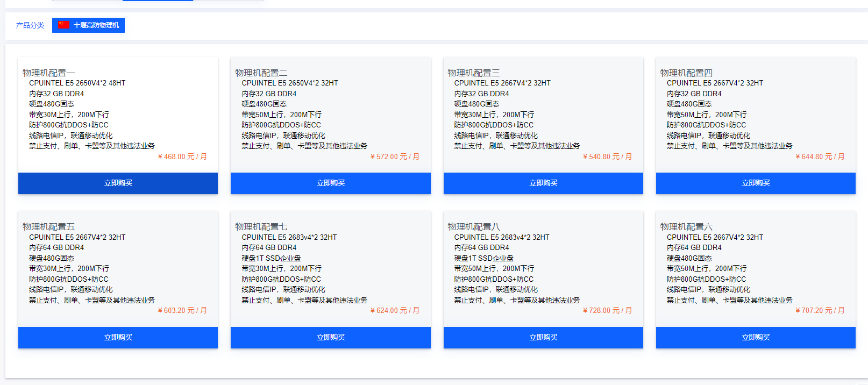Click 带宽30M上行，200M下行 in 物理机配置三
Image resolution: width=868 pixels, height=385 pixels.
pos(494,115)
